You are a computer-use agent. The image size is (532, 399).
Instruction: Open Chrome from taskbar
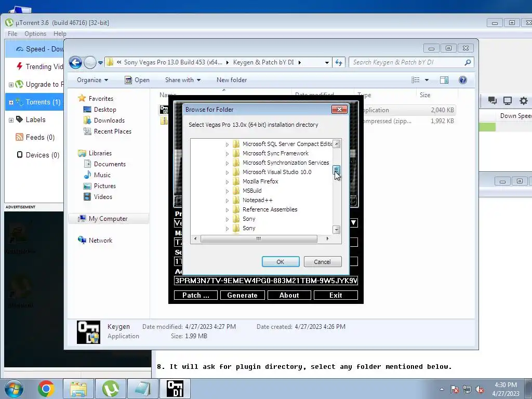pos(46,389)
